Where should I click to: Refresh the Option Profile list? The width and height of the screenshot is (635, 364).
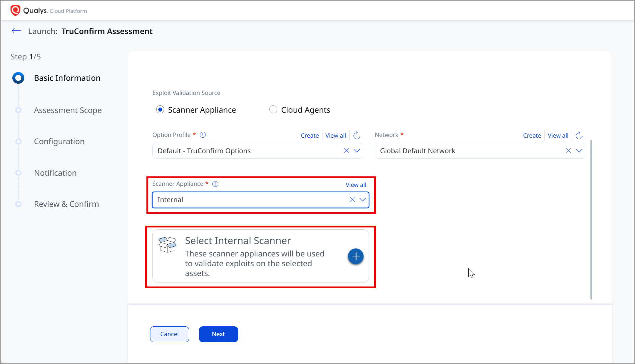coord(357,135)
